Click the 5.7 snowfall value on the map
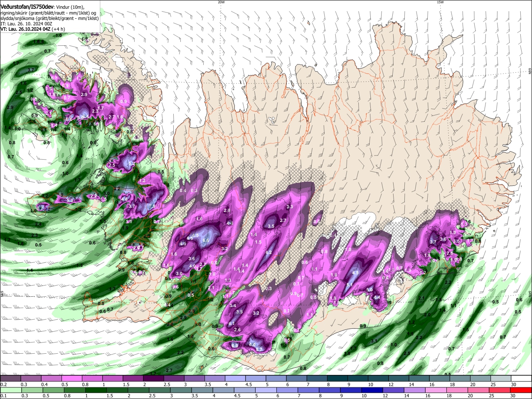Viewport: 532px width, 399px height. point(259,350)
